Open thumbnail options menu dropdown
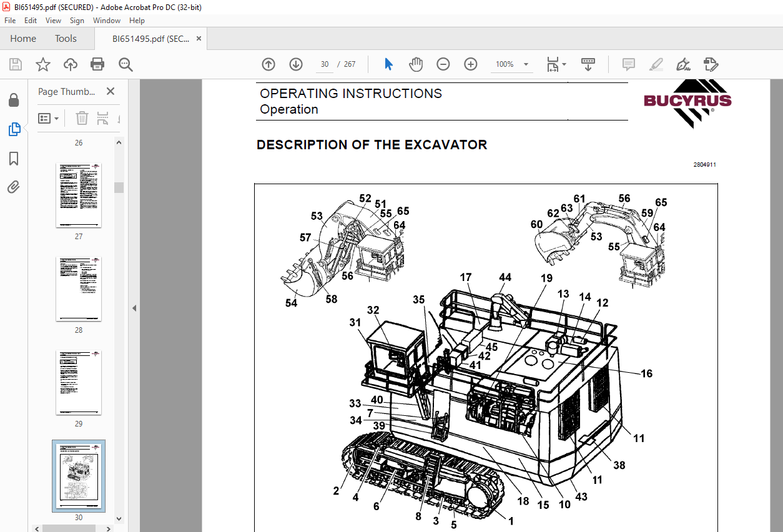Viewport: 783px width, 532px height. coord(49,118)
